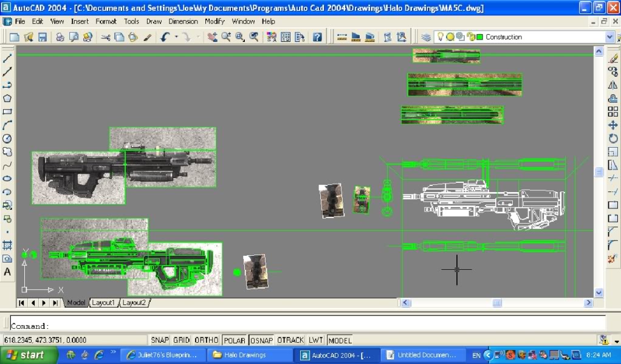Toggle ORTHO mode in status bar
Screen dimensions: 621x364
click(x=205, y=340)
